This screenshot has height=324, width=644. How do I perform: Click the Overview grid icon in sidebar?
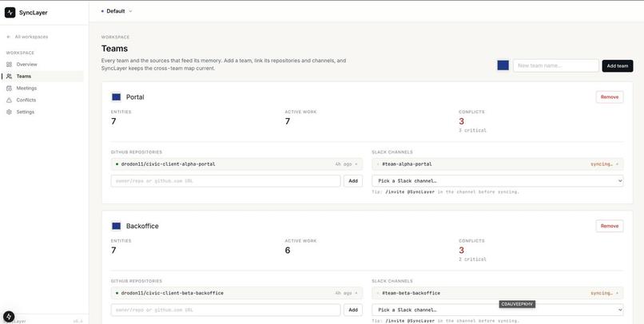pyautogui.click(x=9, y=65)
